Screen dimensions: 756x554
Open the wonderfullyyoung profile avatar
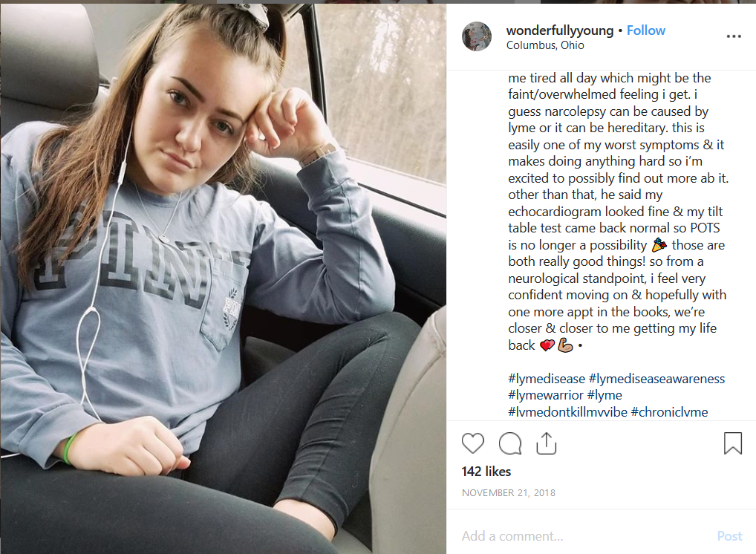coord(476,36)
